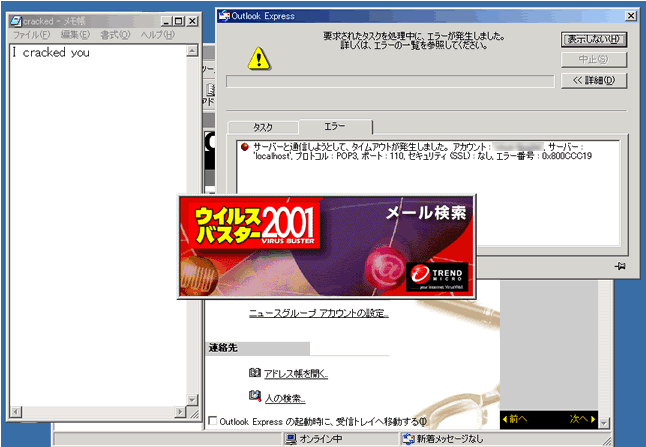
Task: Click the 新着メッセージなし status bar icon
Action: pyautogui.click(x=408, y=439)
